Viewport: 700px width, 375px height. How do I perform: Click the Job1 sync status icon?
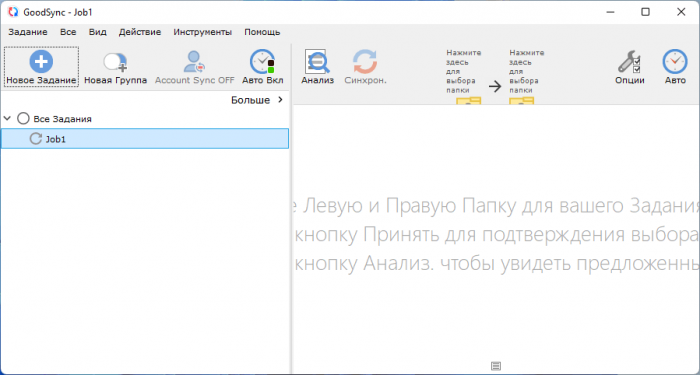click(x=35, y=139)
